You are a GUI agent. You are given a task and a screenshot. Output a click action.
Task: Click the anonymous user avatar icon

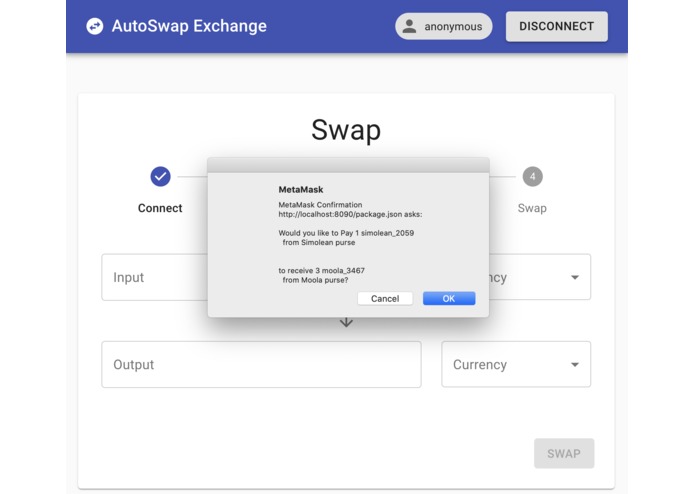click(409, 26)
